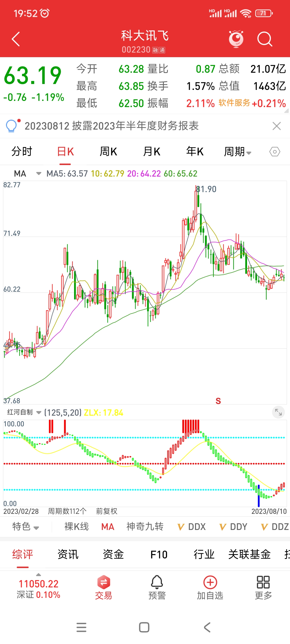Tap the ZLX: 17.84 indicator value
This screenshot has width=290, height=644.
coord(103,412)
